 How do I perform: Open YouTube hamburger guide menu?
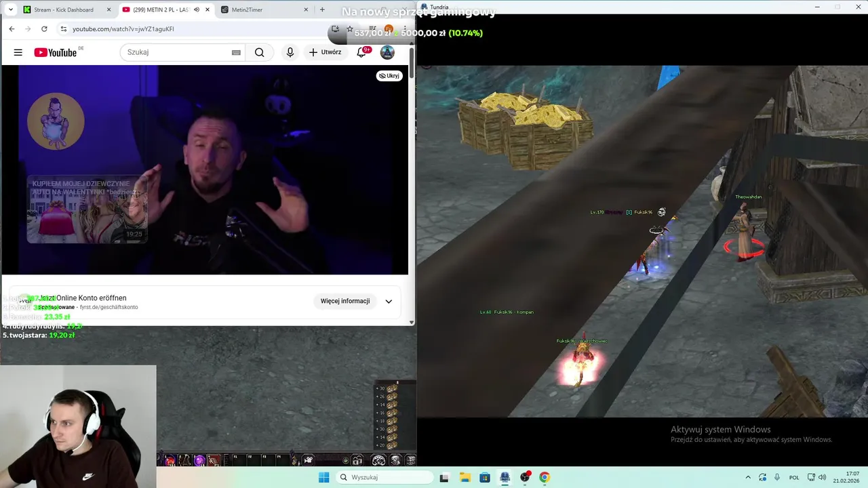pos(18,52)
